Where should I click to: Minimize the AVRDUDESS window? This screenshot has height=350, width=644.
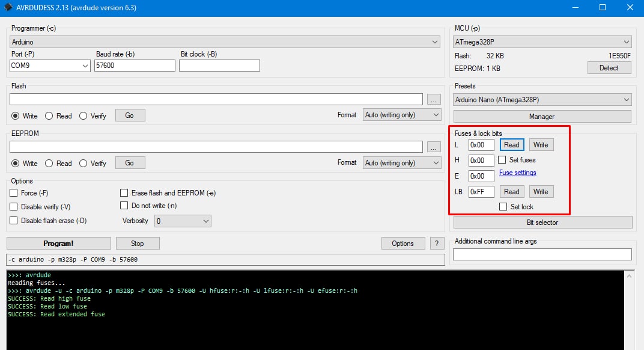tap(576, 7)
